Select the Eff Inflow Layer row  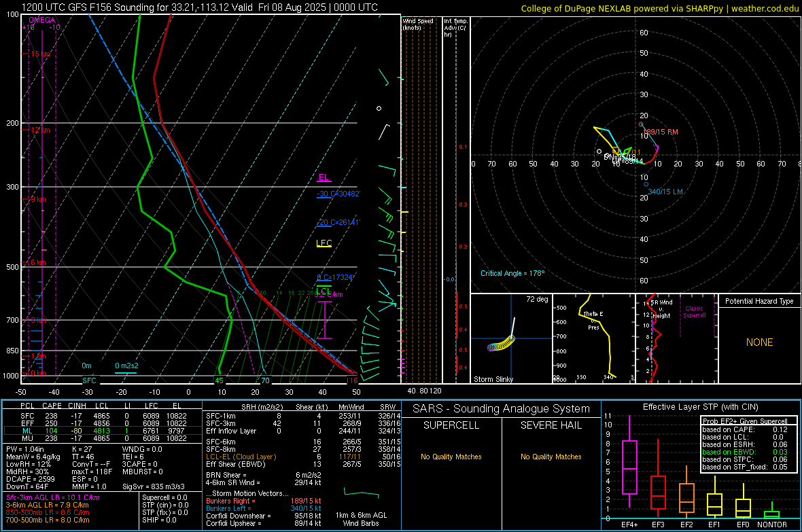[301, 431]
